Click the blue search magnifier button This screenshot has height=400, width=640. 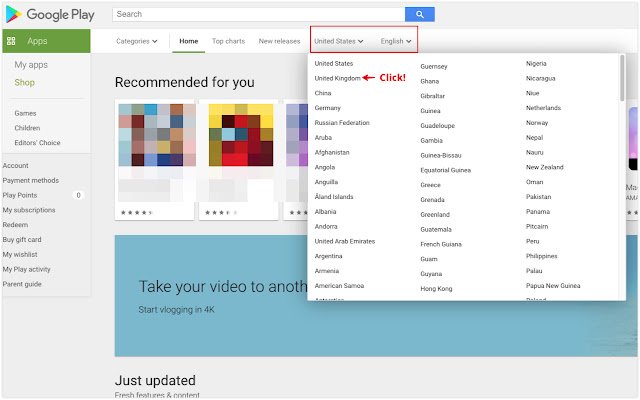420,14
